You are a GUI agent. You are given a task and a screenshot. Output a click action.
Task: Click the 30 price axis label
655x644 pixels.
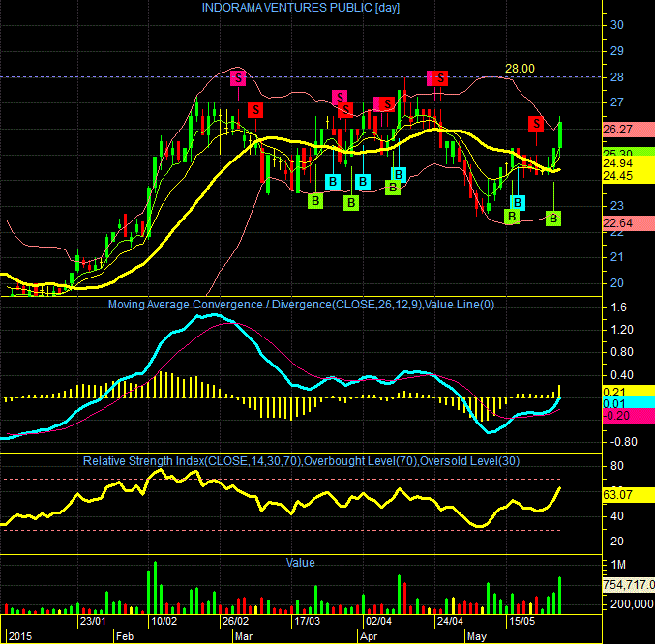pos(617,25)
